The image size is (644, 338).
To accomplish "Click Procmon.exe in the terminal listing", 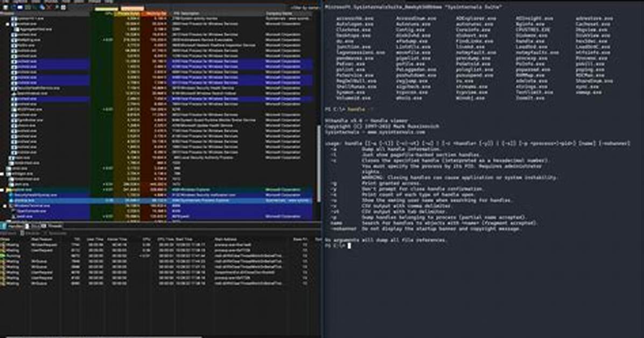I will [x=591, y=58].
